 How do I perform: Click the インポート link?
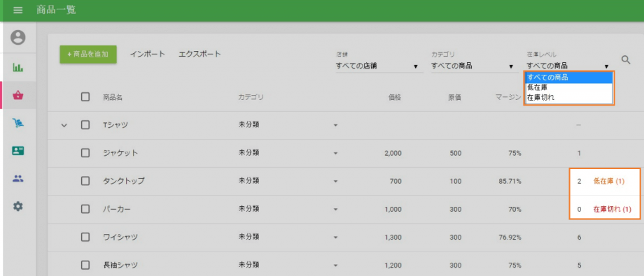point(148,54)
